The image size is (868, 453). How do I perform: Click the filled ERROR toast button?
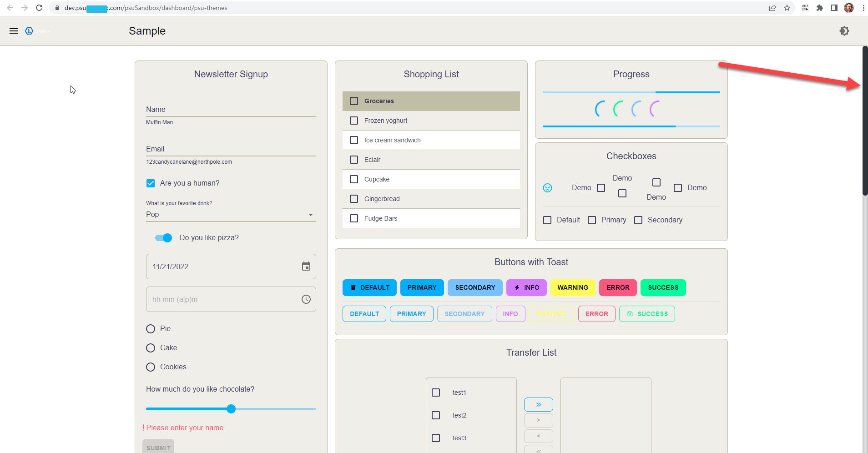pos(618,287)
